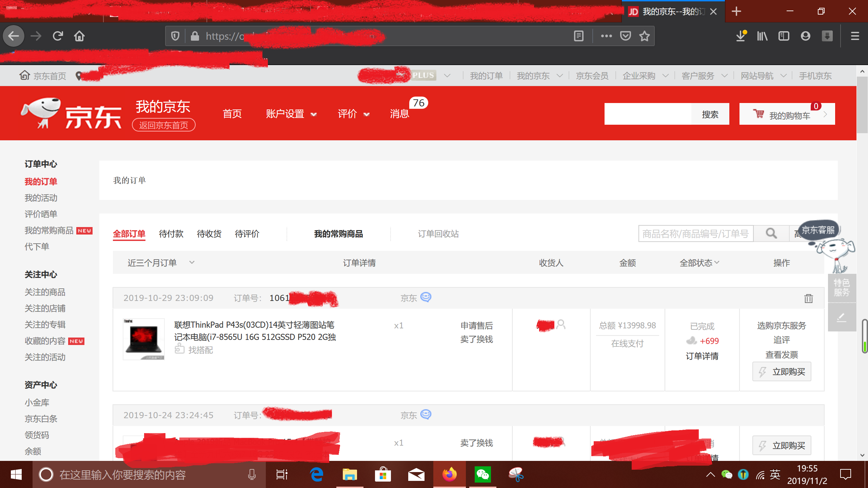Open 订单回收站 tab
Image resolution: width=868 pixels, height=488 pixels.
[x=438, y=234]
